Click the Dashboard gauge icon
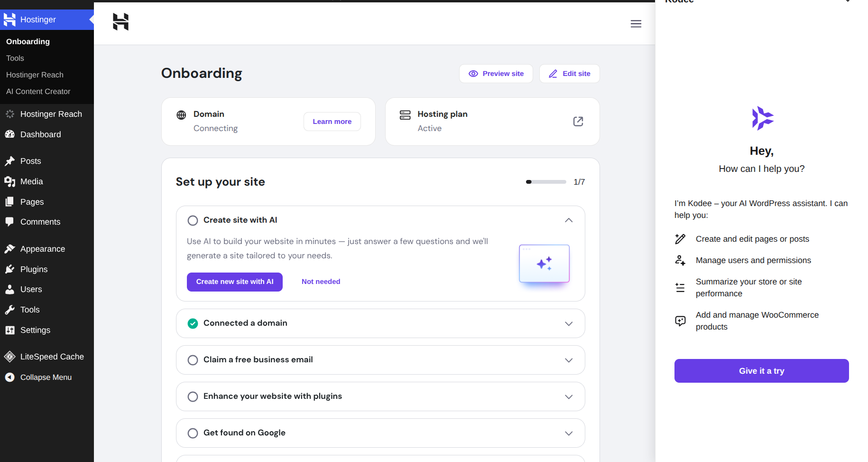This screenshot has width=868, height=462. tap(9, 134)
